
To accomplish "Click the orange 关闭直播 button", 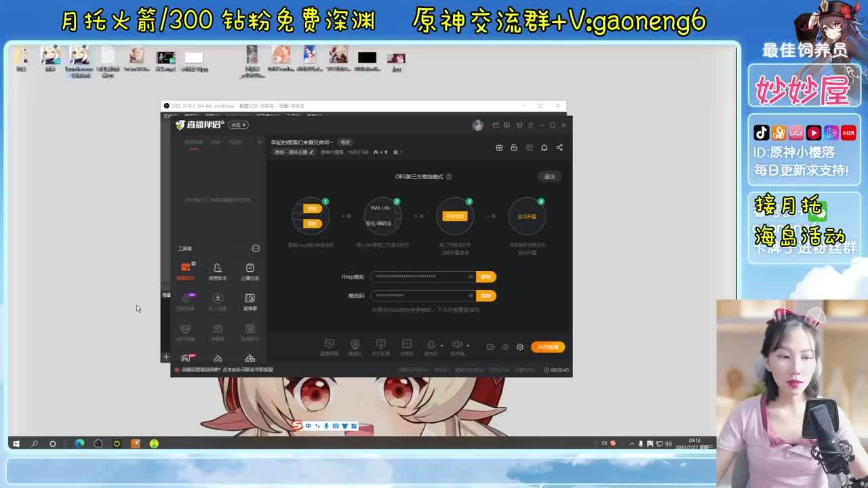I will click(x=548, y=347).
